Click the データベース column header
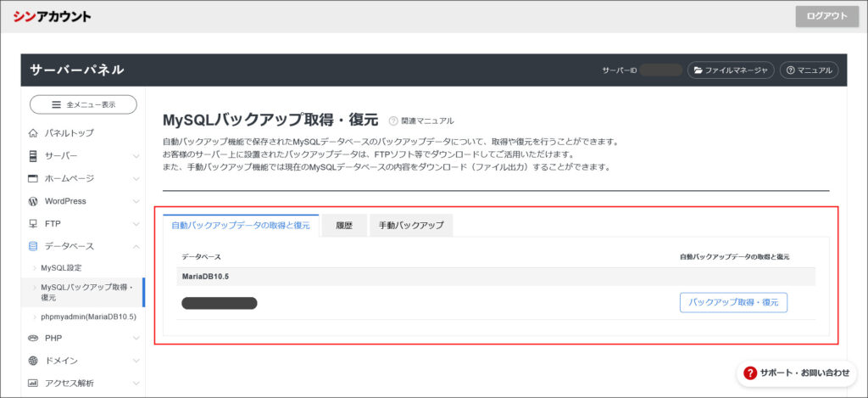This screenshot has height=398, width=868. click(202, 257)
